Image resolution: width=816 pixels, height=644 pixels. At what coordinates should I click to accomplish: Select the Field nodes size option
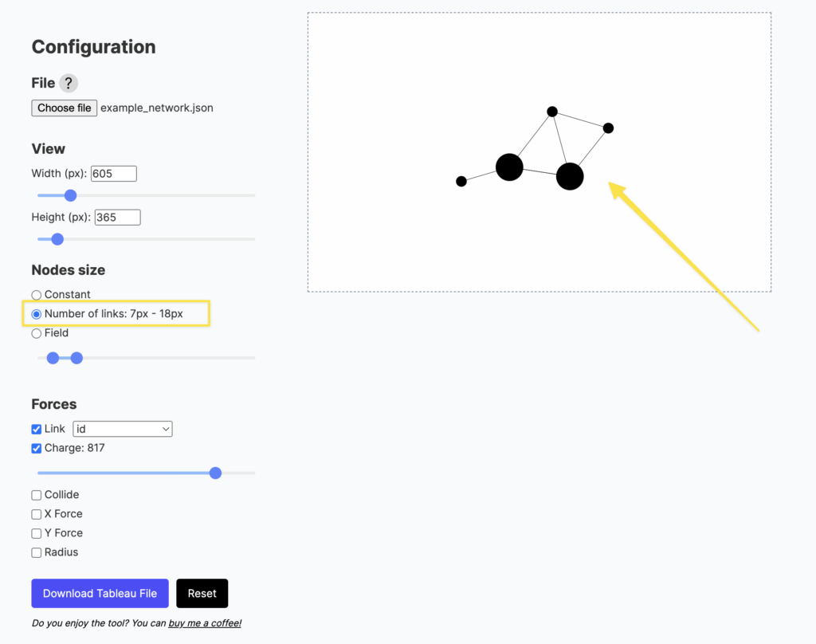click(37, 333)
